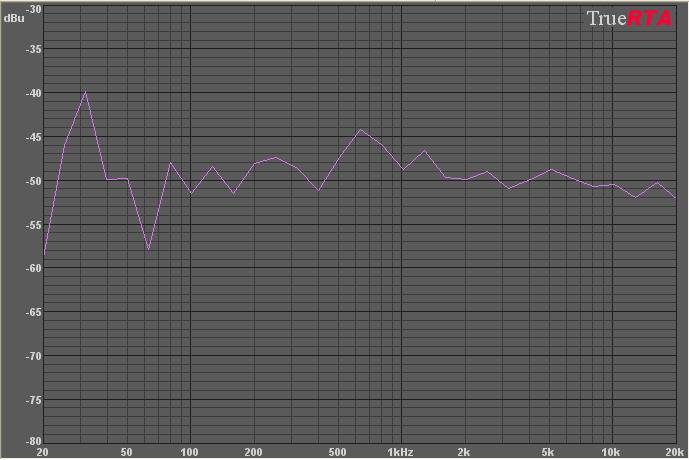Click the -70 level axis label

(34, 356)
